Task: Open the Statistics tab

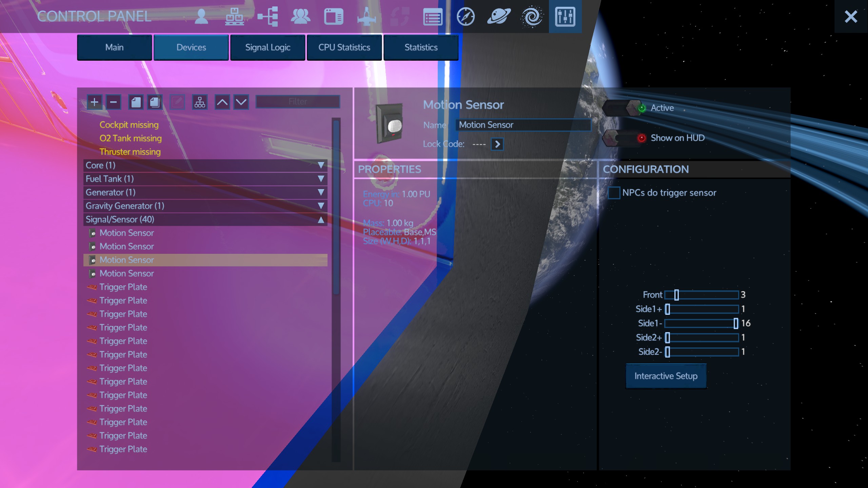Action: (x=421, y=47)
